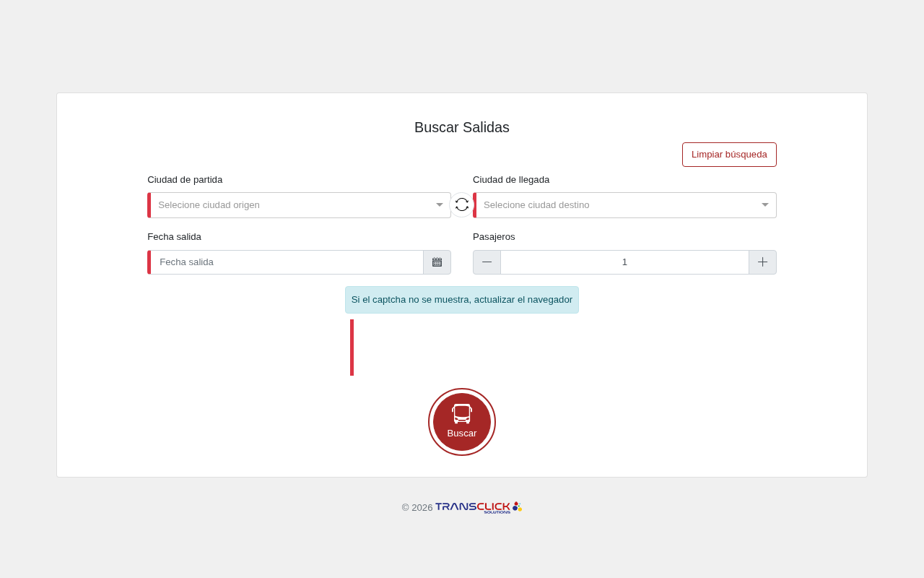
Task: Decrease passengers with the minus icon
Action: pyautogui.click(x=487, y=262)
